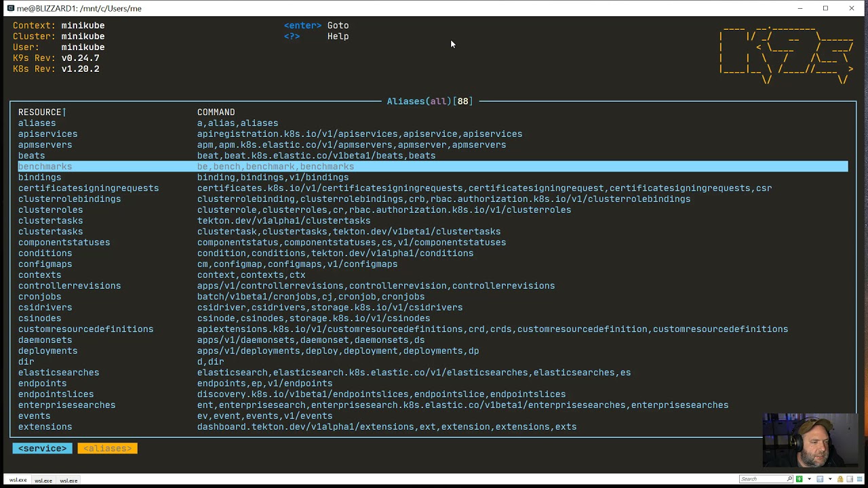Switch to the first wsl.exe tab
The image size is (868, 488).
click(x=18, y=480)
